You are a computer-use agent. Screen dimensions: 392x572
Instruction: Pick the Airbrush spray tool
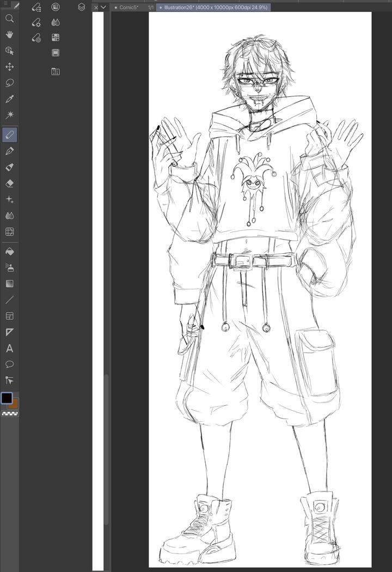[x=9, y=267]
